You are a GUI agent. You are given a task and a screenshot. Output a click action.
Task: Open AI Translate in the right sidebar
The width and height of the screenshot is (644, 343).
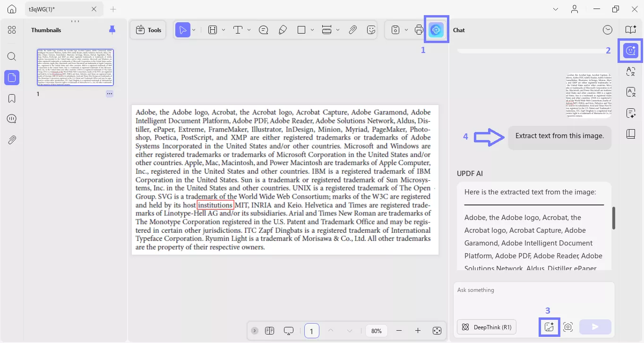pos(630,71)
